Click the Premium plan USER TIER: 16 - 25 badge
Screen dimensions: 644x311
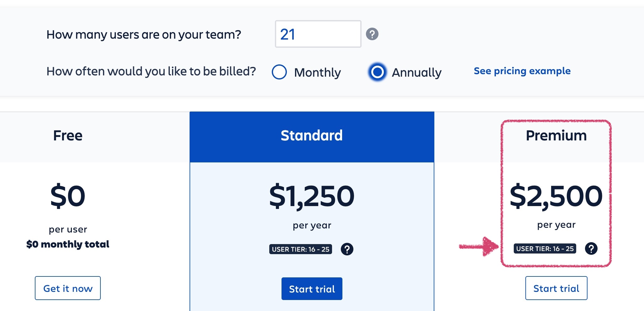[545, 248]
